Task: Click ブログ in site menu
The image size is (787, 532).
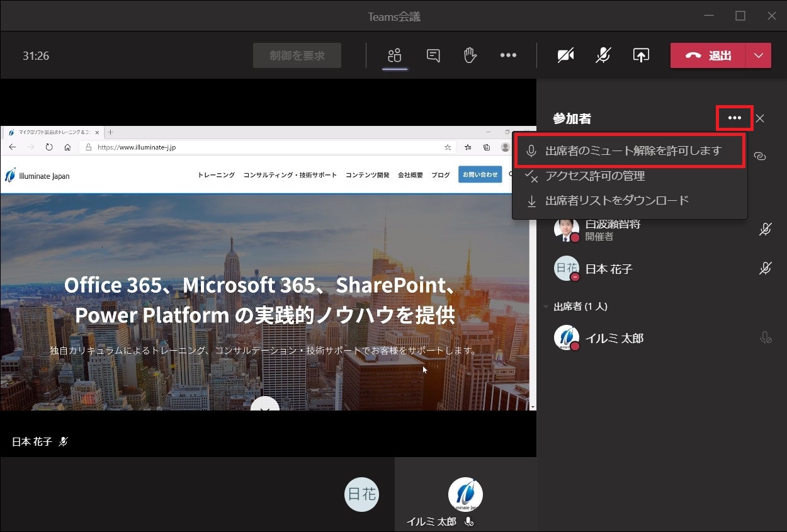Action: pyautogui.click(x=441, y=175)
